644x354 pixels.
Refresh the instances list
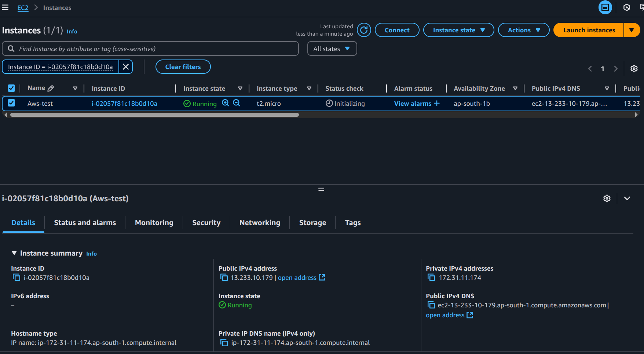pyautogui.click(x=364, y=30)
